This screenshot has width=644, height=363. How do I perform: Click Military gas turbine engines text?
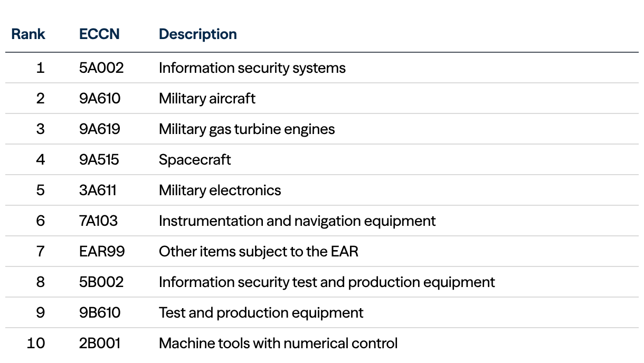pyautogui.click(x=247, y=129)
